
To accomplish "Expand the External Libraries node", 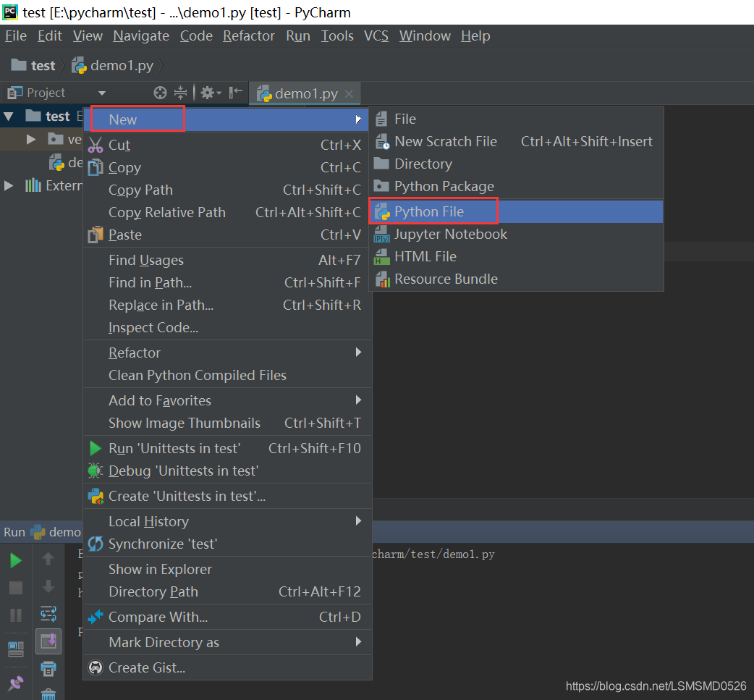I will tap(9, 185).
